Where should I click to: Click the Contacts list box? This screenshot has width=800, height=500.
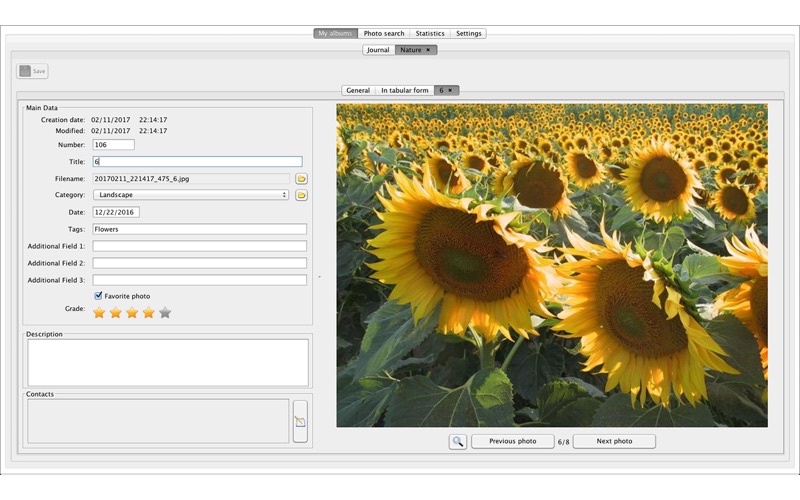point(158,421)
